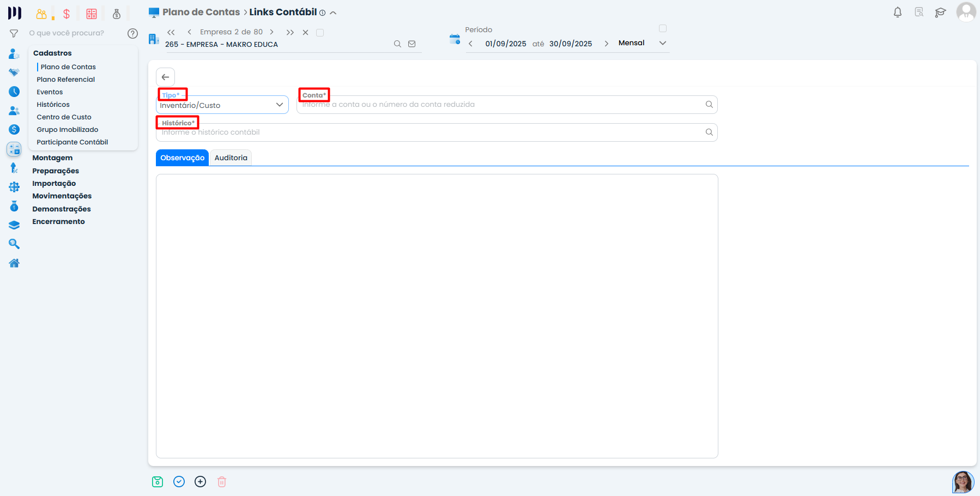980x496 pixels.
Task: Click the search magnifier in Conta field
Action: (x=709, y=105)
